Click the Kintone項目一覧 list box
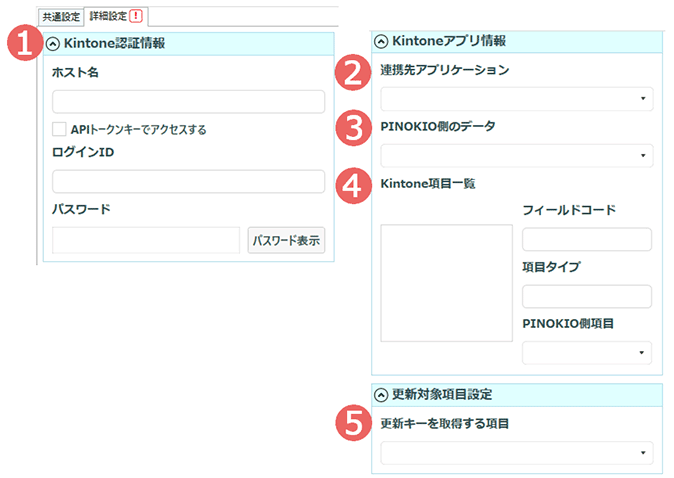The width and height of the screenshot is (674, 478). coord(446,283)
